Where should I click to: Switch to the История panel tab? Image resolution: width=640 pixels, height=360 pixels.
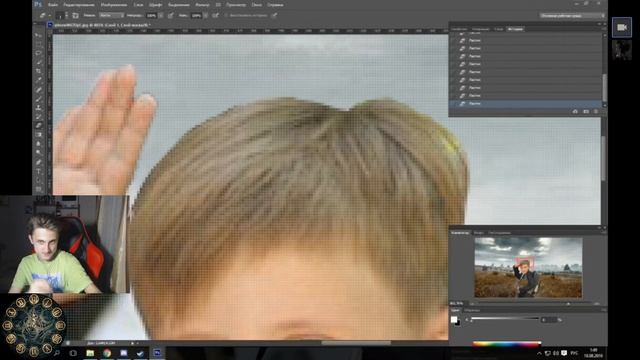point(515,29)
